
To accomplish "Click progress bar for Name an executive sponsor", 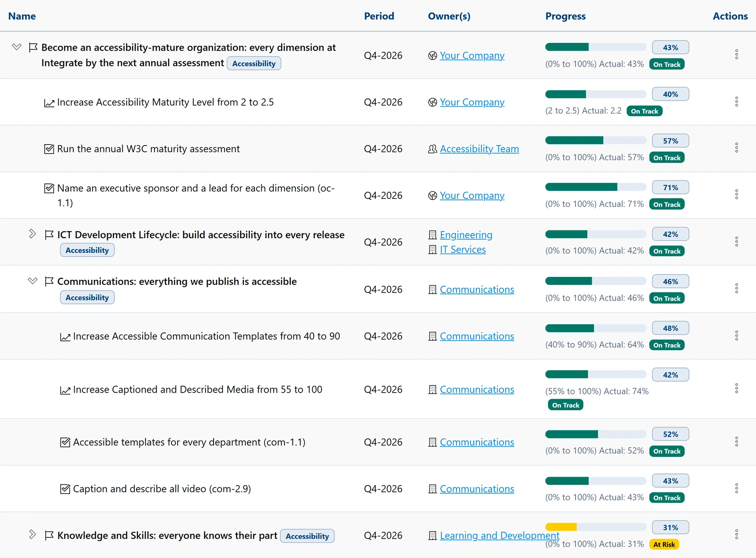I will click(595, 187).
